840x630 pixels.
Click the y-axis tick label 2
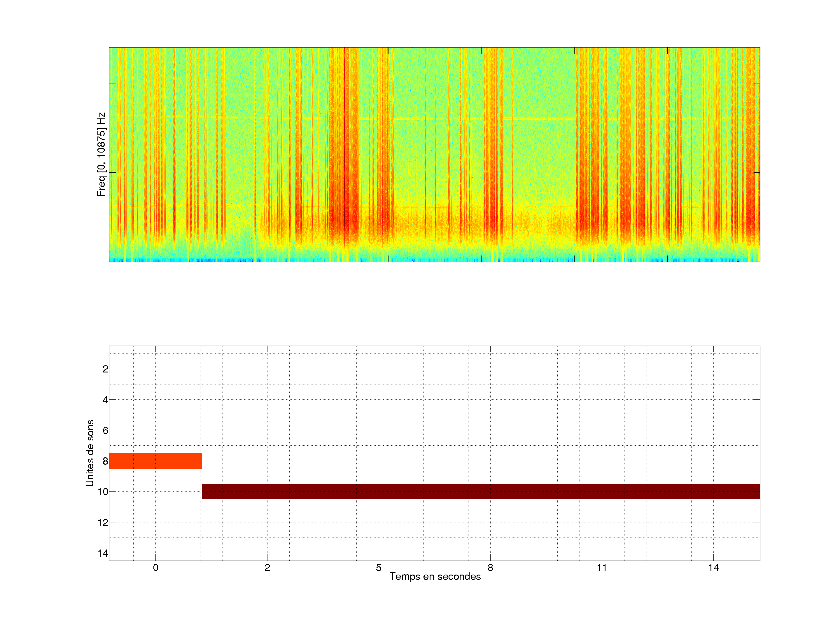[x=105, y=369]
